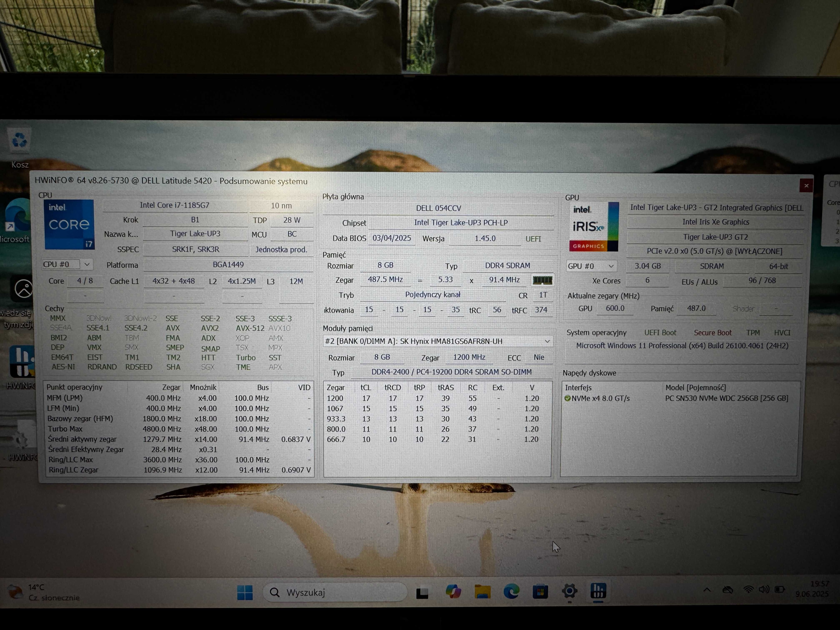Click the OneDrive cloud tray icon
Image resolution: width=840 pixels, height=630 pixels.
tap(727, 590)
